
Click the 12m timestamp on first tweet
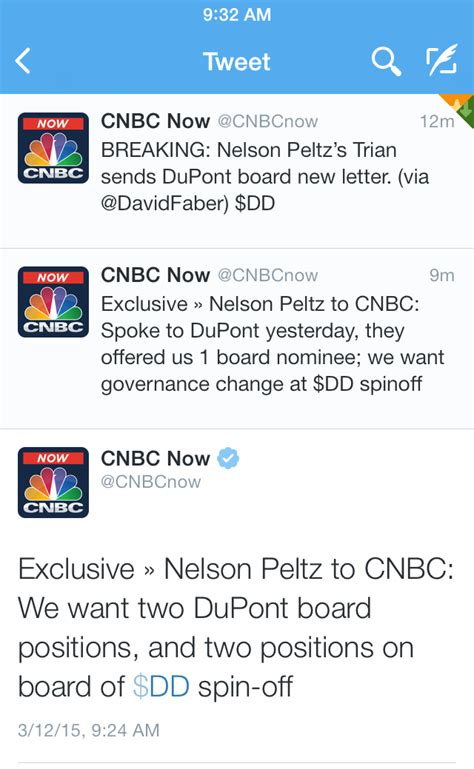pyautogui.click(x=437, y=121)
